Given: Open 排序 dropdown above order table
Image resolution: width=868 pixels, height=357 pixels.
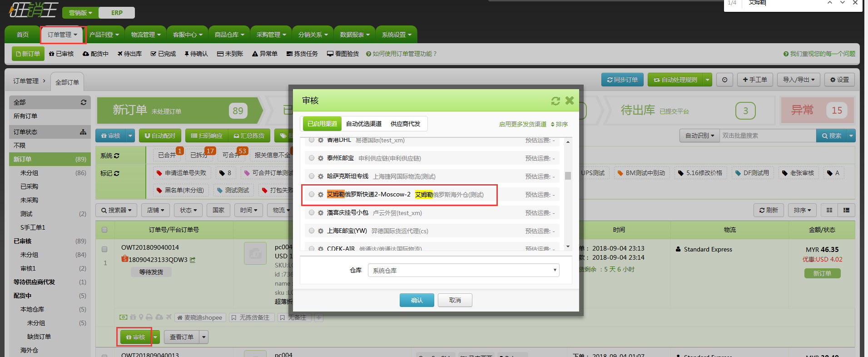Looking at the screenshot, I should [x=802, y=210].
